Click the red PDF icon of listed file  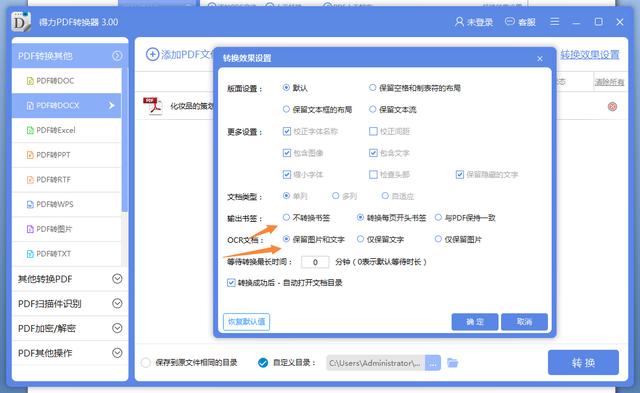(x=152, y=106)
